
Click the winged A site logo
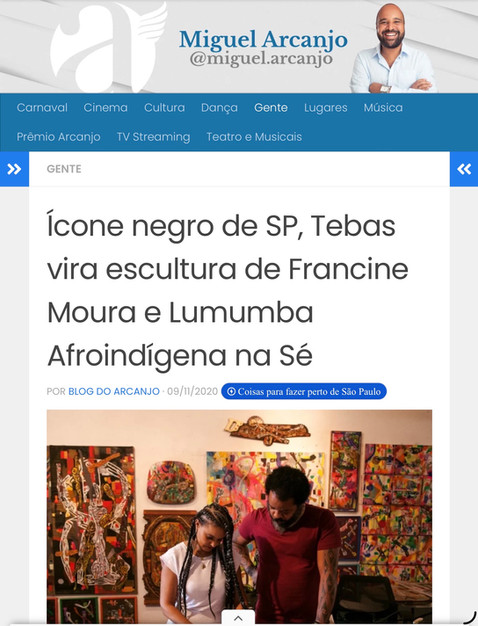click(109, 47)
